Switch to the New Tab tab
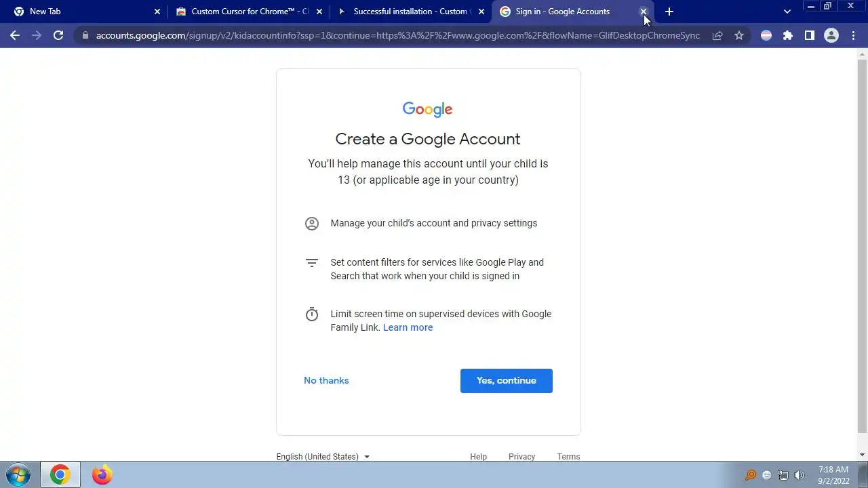Image resolution: width=868 pixels, height=488 pixels. pos(88,12)
